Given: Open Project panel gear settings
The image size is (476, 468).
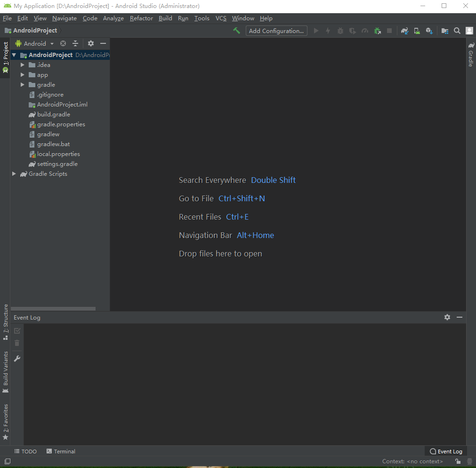Looking at the screenshot, I should 91,43.
